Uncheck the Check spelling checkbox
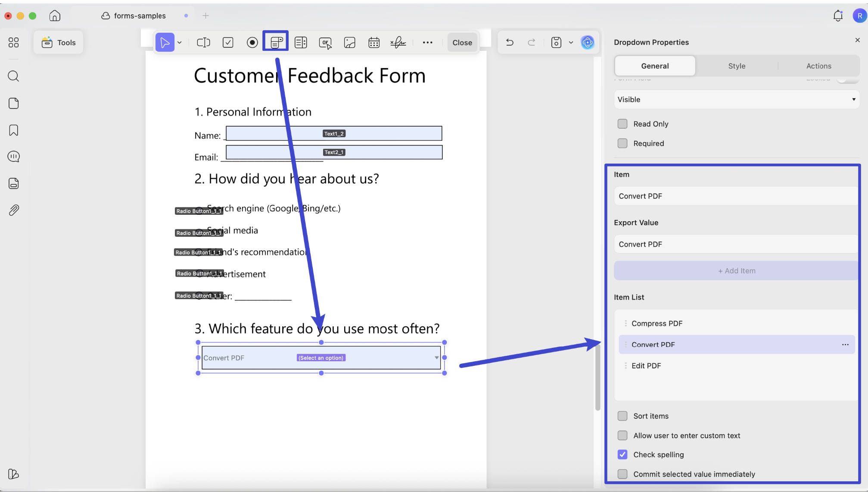This screenshot has height=492, width=868. (622, 455)
